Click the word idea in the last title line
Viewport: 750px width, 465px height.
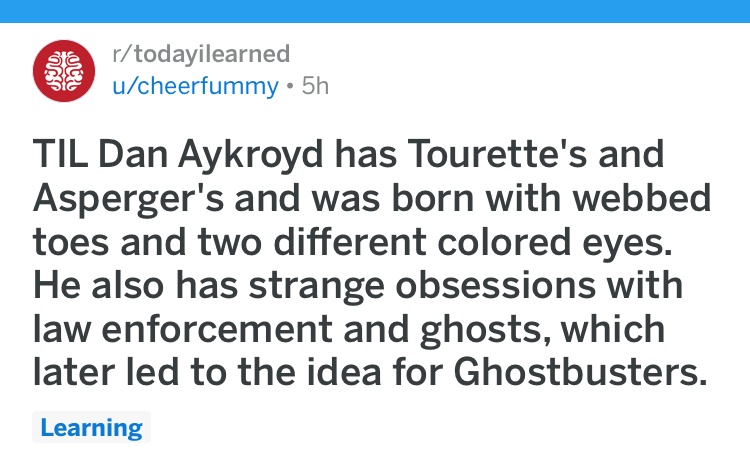(343, 372)
